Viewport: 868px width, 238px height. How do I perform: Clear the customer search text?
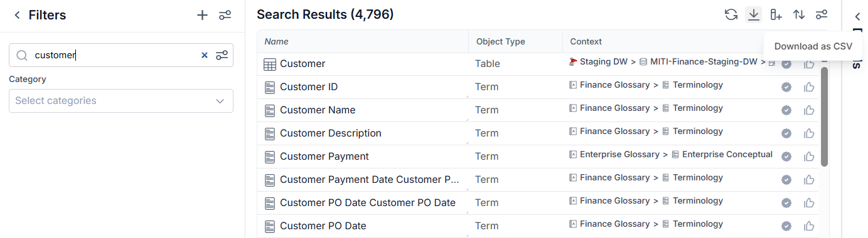[x=204, y=55]
